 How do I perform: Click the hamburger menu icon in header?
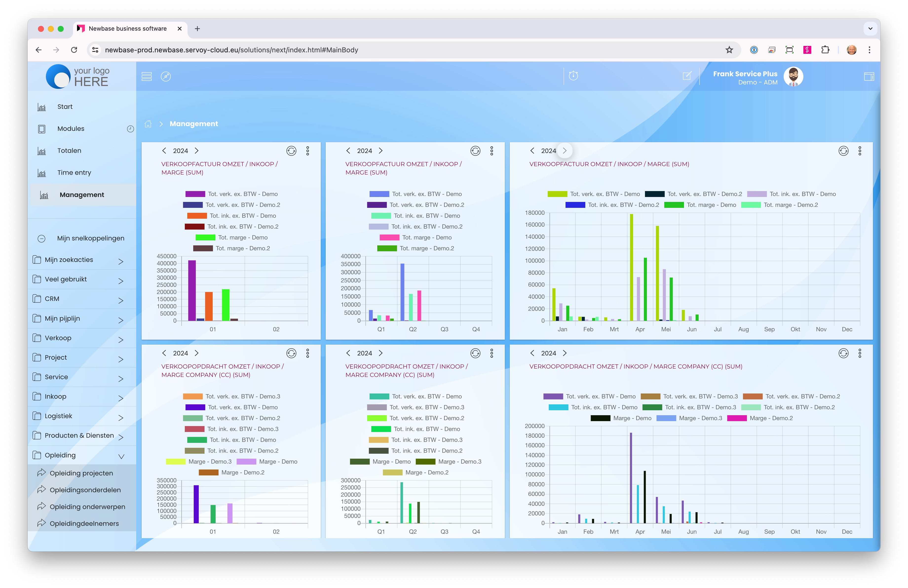tap(147, 76)
